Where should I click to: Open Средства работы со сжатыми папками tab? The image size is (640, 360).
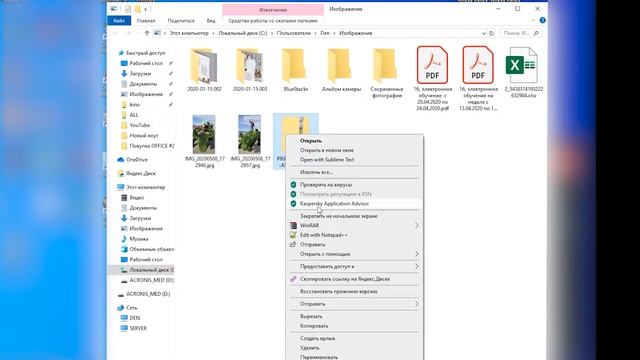pyautogui.click(x=273, y=20)
